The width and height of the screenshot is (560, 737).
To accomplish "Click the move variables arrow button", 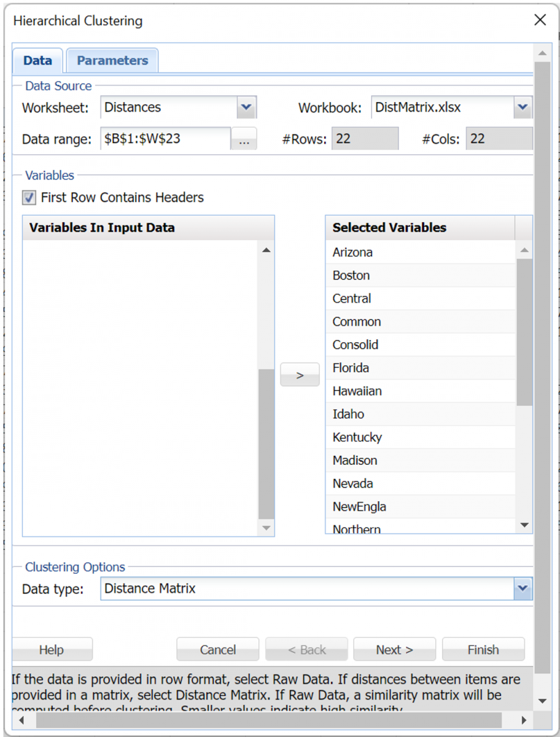I will [299, 374].
